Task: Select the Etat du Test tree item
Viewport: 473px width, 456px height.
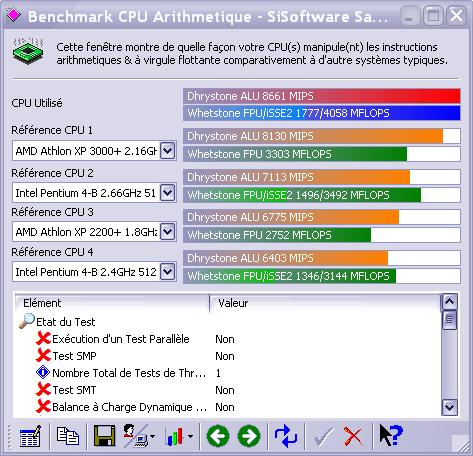Action: (65, 322)
